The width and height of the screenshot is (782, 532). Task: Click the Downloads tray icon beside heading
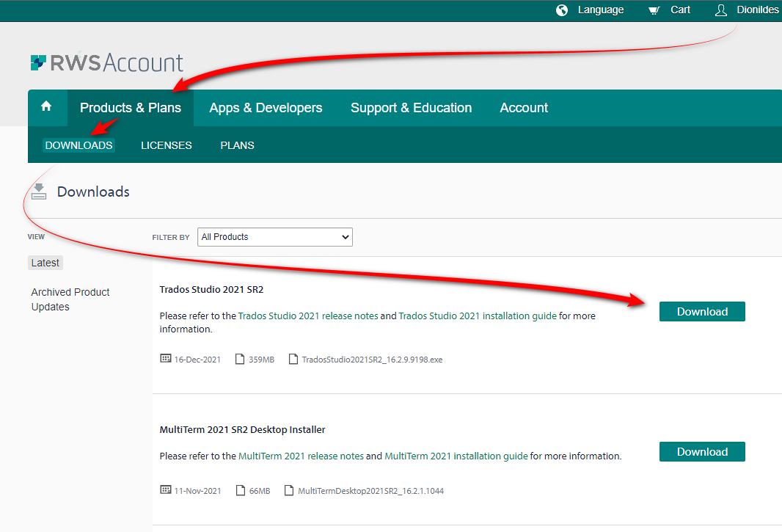tap(39, 192)
